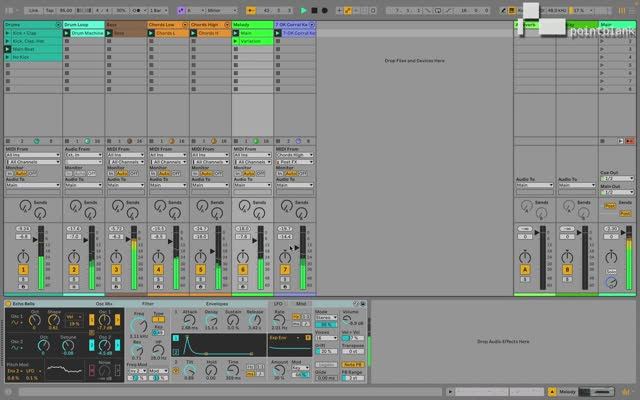Toggle track 3 activator button
The image size is (640, 400).
click(116, 269)
